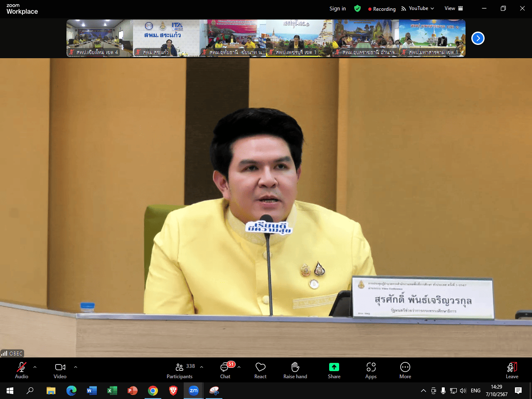Open the Chat panel
The height and width of the screenshot is (399, 532).
225,370
